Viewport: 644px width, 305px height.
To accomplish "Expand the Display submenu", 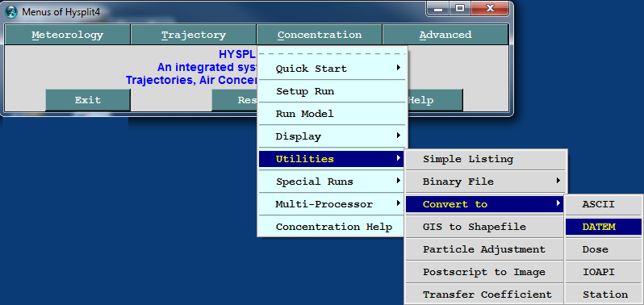I will pyautogui.click(x=332, y=136).
